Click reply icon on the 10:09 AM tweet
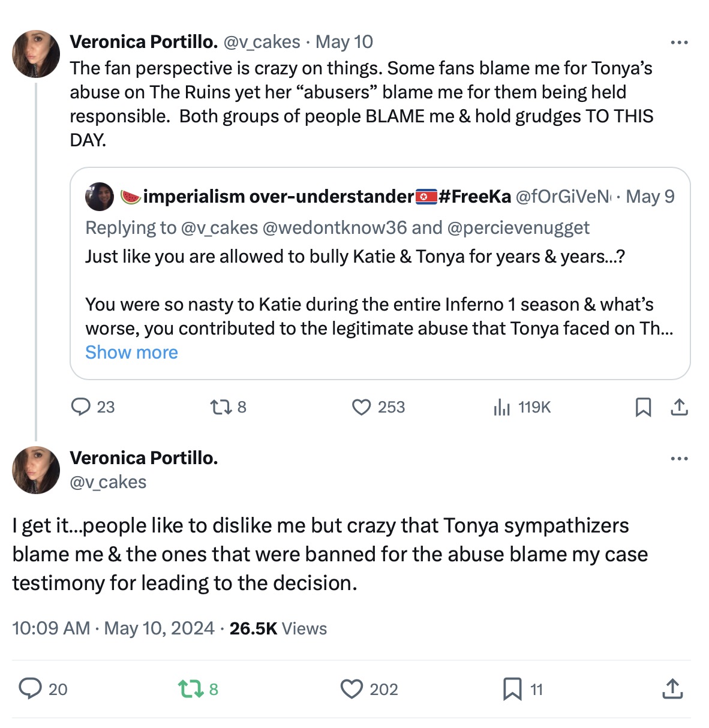Viewport: 709px width, 728px height. click(30, 688)
